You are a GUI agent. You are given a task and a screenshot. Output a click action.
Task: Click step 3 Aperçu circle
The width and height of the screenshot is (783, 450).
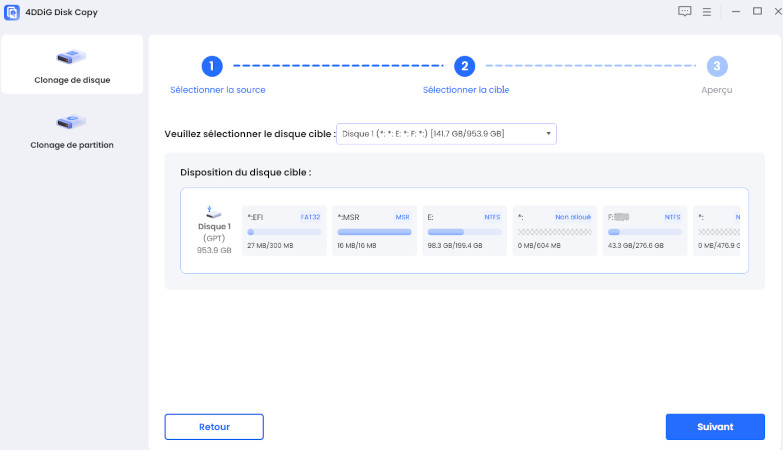716,66
